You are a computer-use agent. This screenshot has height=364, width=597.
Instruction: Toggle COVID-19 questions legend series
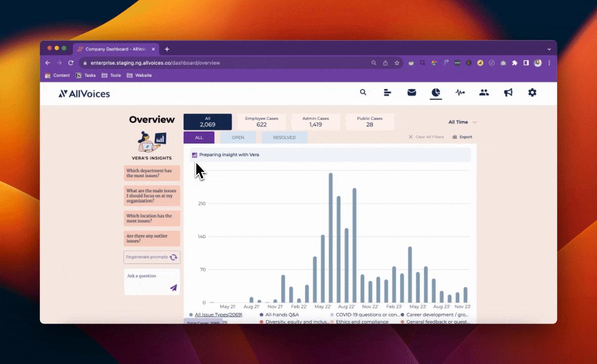coord(365,314)
